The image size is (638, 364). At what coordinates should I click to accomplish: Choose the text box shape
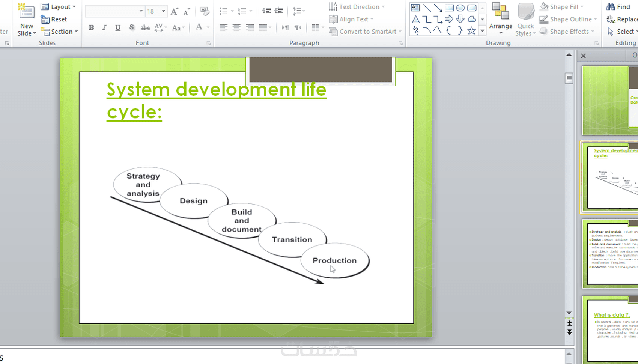(415, 8)
